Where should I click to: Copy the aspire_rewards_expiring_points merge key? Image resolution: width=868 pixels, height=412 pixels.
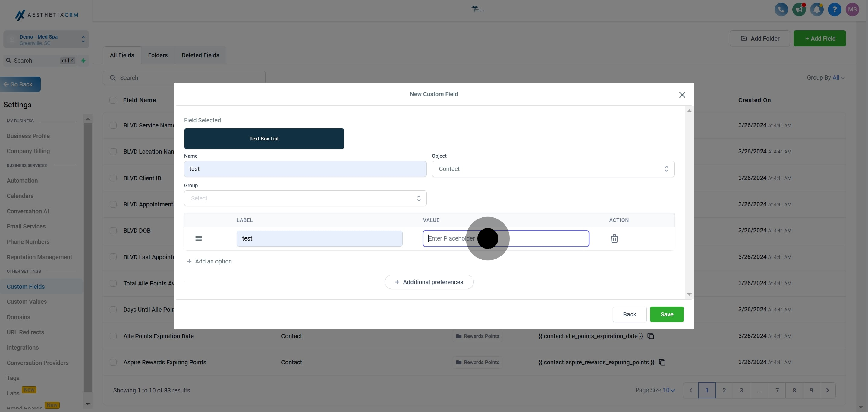click(662, 363)
